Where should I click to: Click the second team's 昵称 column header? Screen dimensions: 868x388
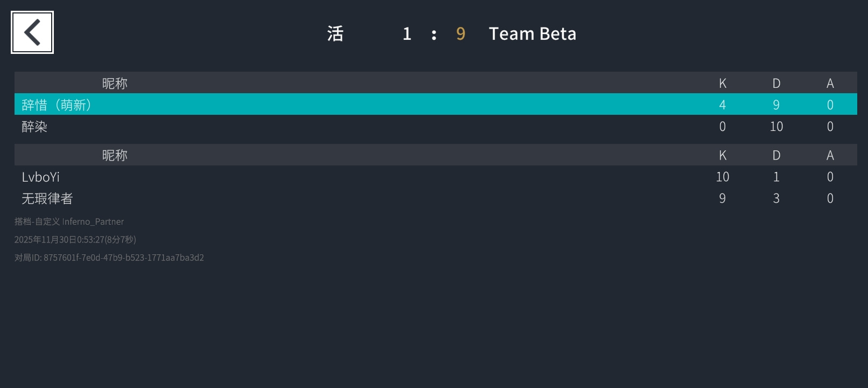[x=115, y=155]
